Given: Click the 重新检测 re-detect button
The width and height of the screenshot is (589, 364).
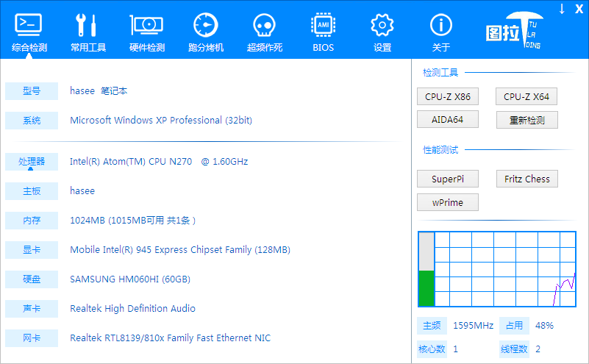Looking at the screenshot, I should (526, 120).
